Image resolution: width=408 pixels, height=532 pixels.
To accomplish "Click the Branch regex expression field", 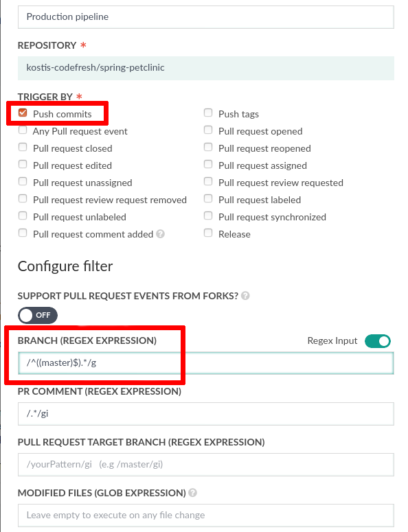I will (205, 363).
